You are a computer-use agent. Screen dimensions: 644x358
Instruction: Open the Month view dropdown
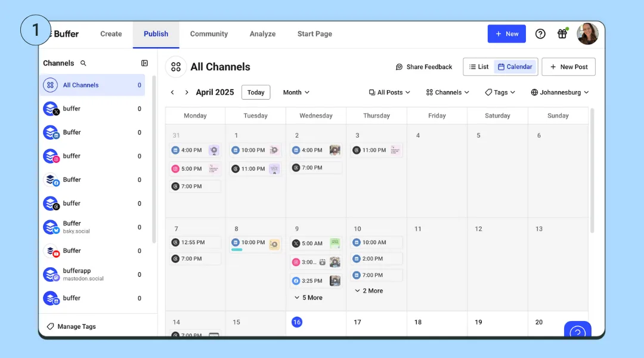pos(296,92)
